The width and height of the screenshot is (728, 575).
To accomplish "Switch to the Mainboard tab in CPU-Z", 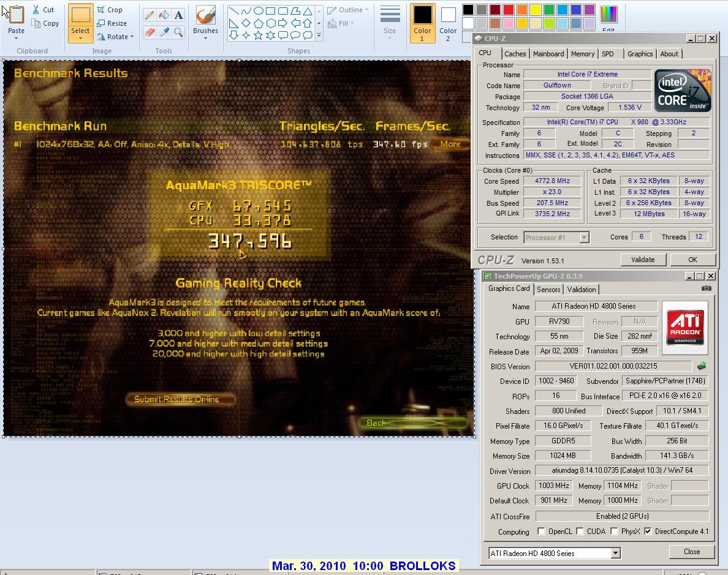I will 548,54.
